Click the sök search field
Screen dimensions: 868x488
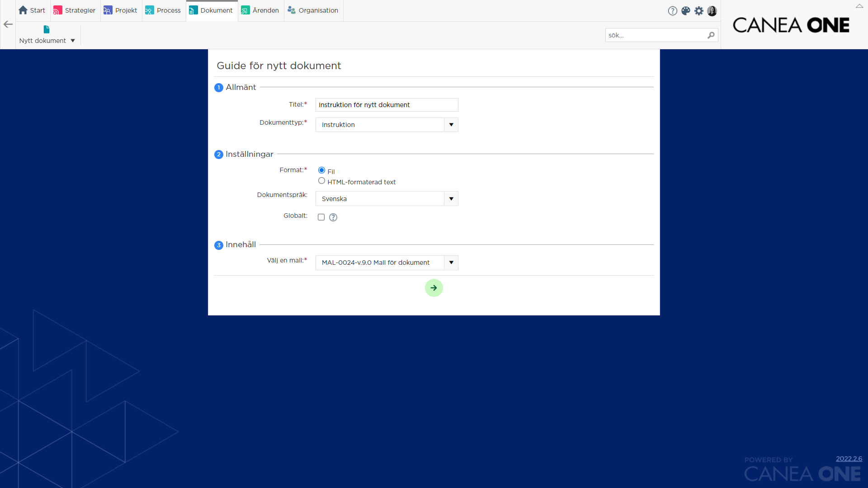(x=656, y=35)
